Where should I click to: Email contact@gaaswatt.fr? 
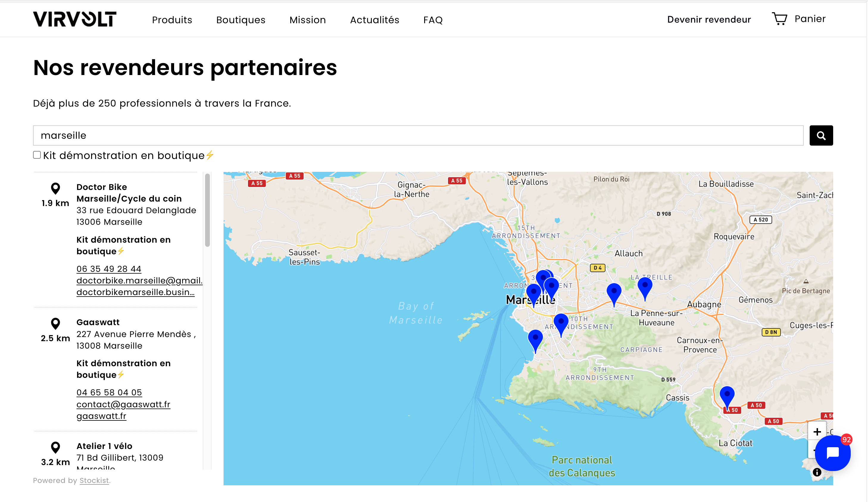click(123, 404)
